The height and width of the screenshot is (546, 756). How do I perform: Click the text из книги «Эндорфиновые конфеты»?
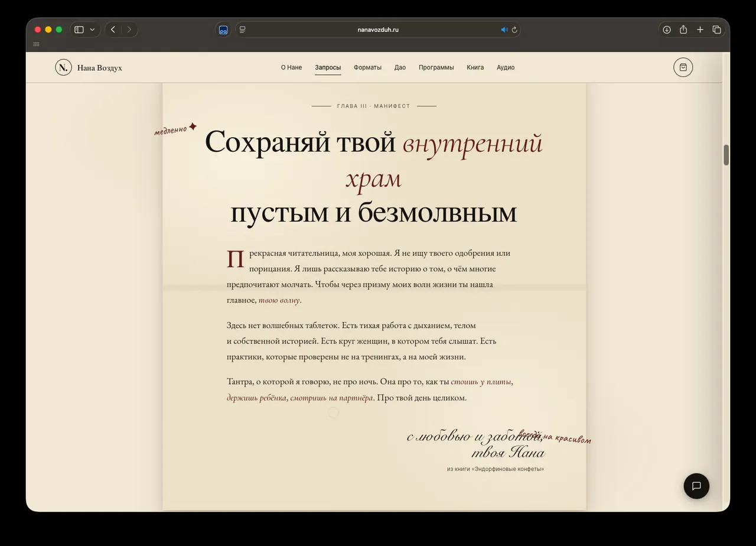496,469
